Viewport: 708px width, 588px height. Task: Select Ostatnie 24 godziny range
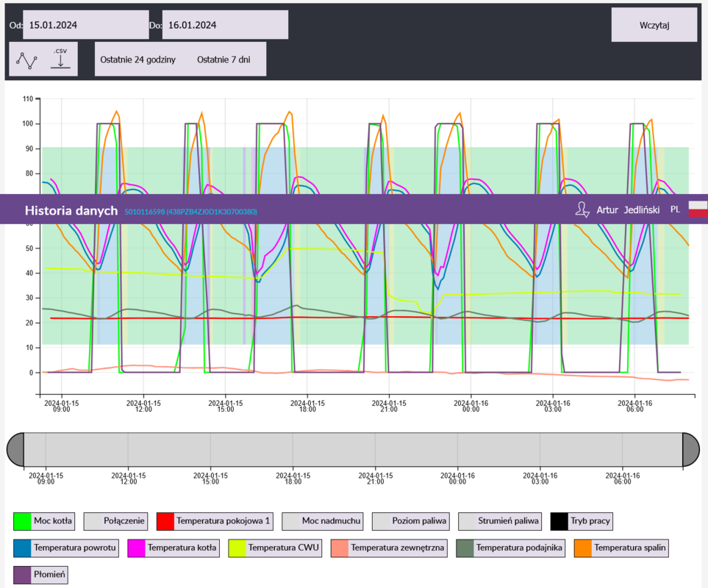pos(137,60)
